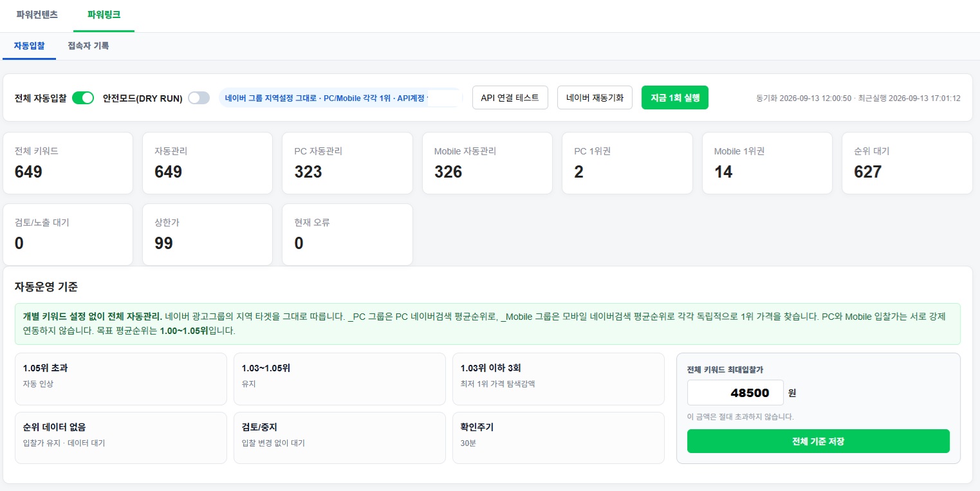The image size is (980, 491).
Task: Switch to the 자동입찰 sub-tab
Action: (29, 46)
